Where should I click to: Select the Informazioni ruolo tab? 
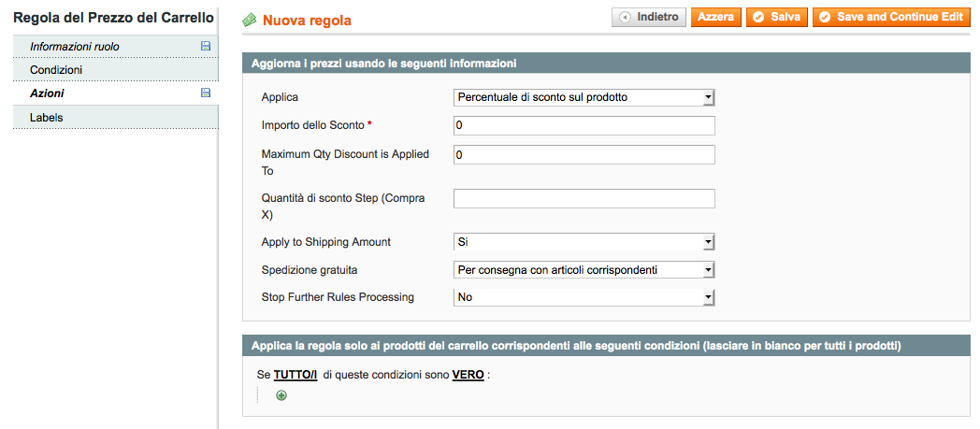click(x=75, y=47)
